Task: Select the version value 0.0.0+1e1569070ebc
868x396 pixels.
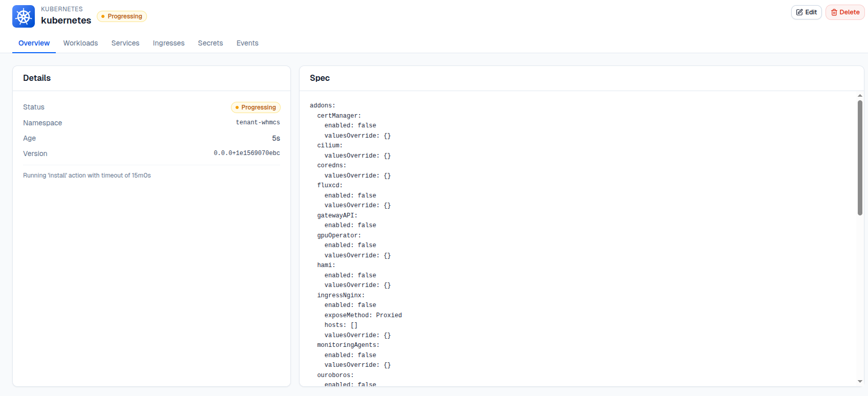Action: (247, 153)
